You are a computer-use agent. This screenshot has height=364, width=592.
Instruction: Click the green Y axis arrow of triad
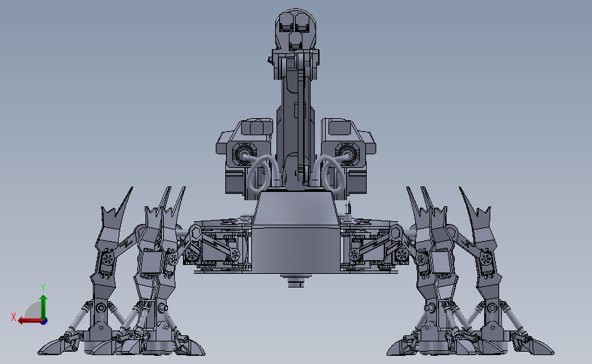tap(43, 307)
